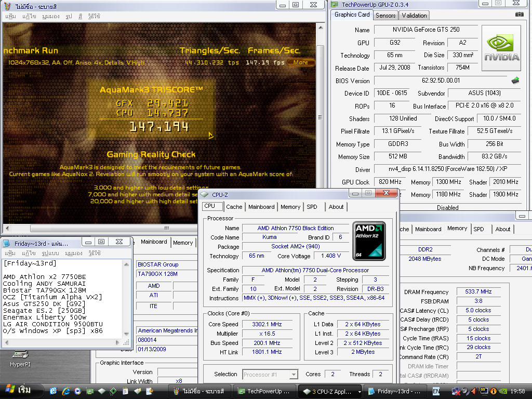The width and height of the screenshot is (532, 399).
Task: Select the Graphics Card tab in GPU-Z
Action: point(352,15)
